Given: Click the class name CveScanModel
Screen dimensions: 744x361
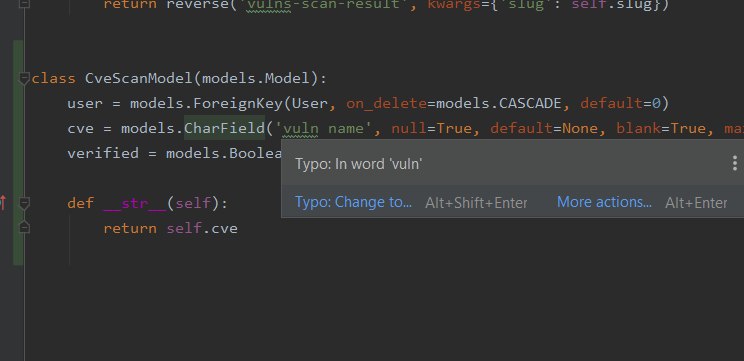Looking at the screenshot, I should pyautogui.click(x=139, y=78).
